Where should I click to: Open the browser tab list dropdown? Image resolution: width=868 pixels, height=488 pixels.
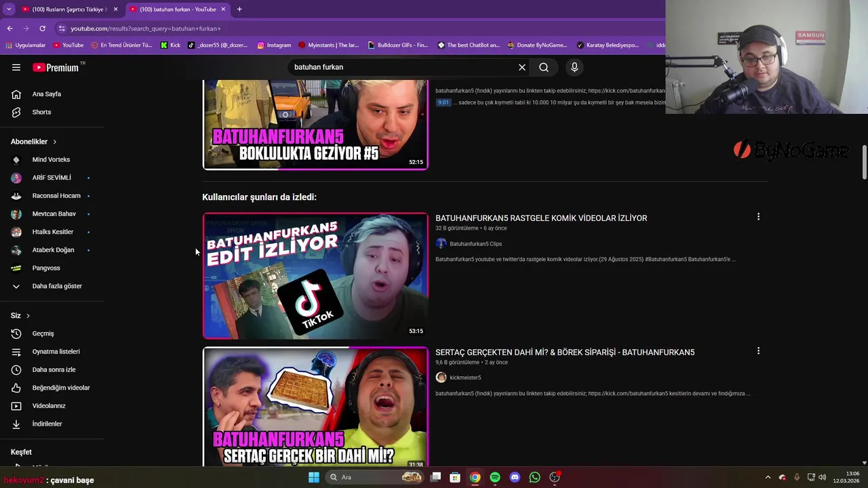point(9,9)
